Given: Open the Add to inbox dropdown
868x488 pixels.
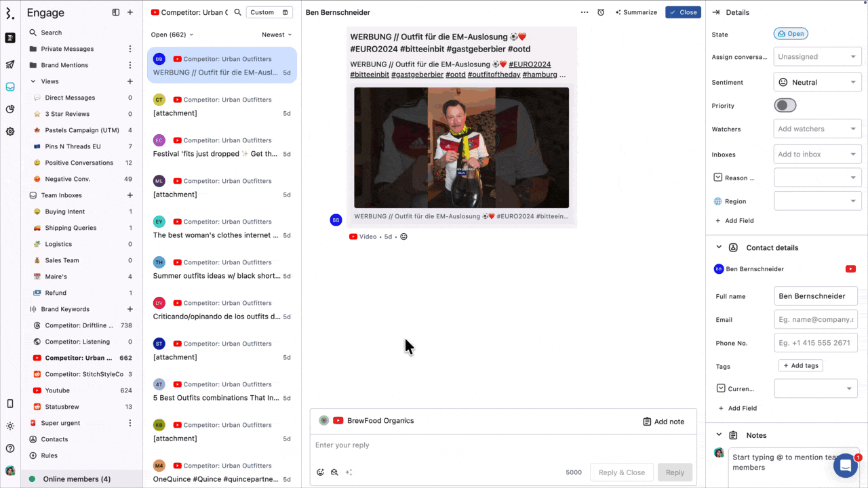Looking at the screenshot, I should (x=818, y=154).
